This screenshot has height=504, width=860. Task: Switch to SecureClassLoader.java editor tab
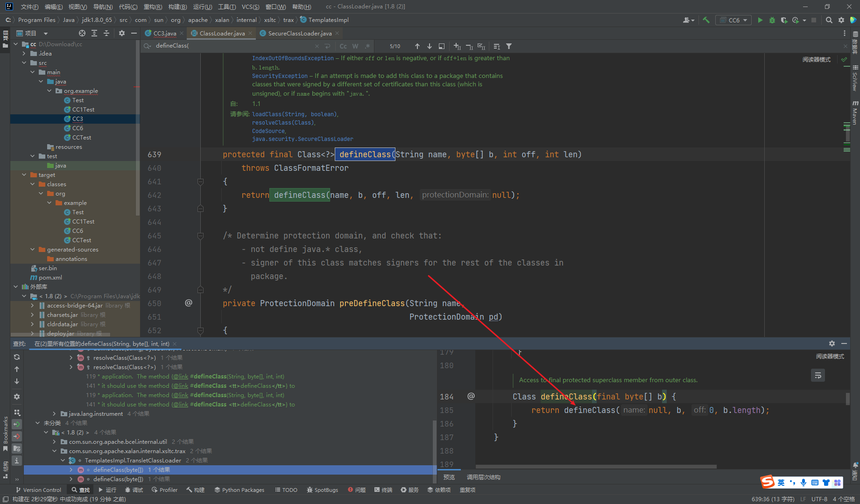300,33
